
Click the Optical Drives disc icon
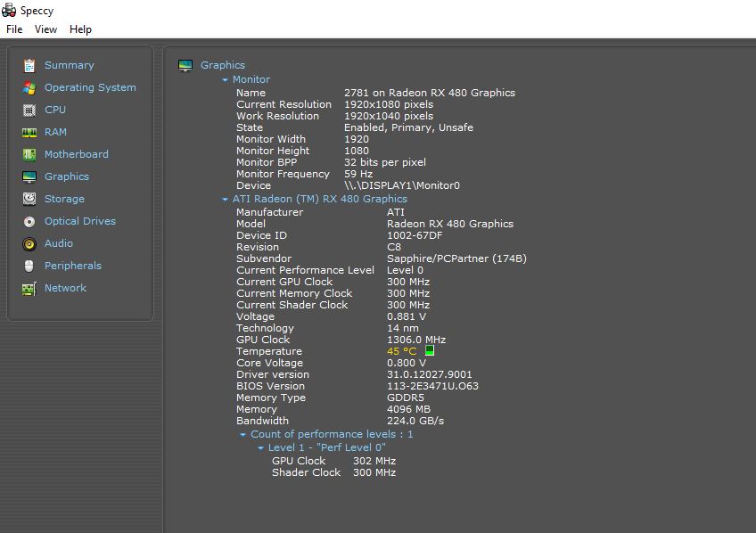29,221
